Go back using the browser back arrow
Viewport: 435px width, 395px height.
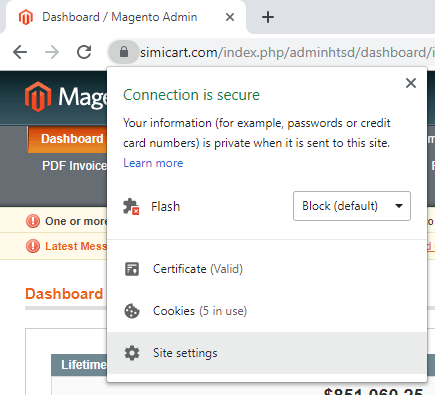tap(20, 52)
